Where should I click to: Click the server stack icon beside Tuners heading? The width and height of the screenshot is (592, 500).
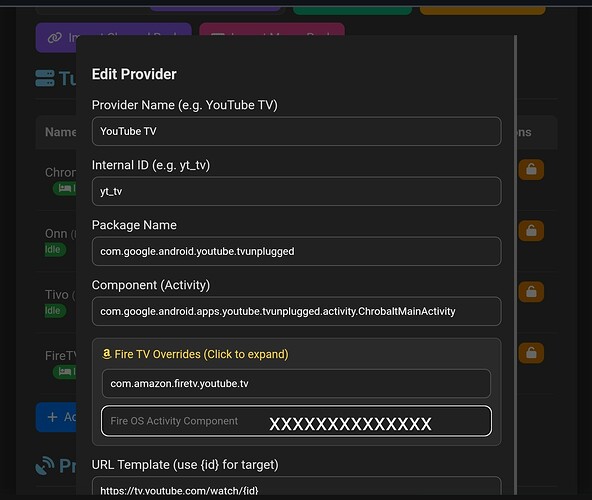point(45,78)
